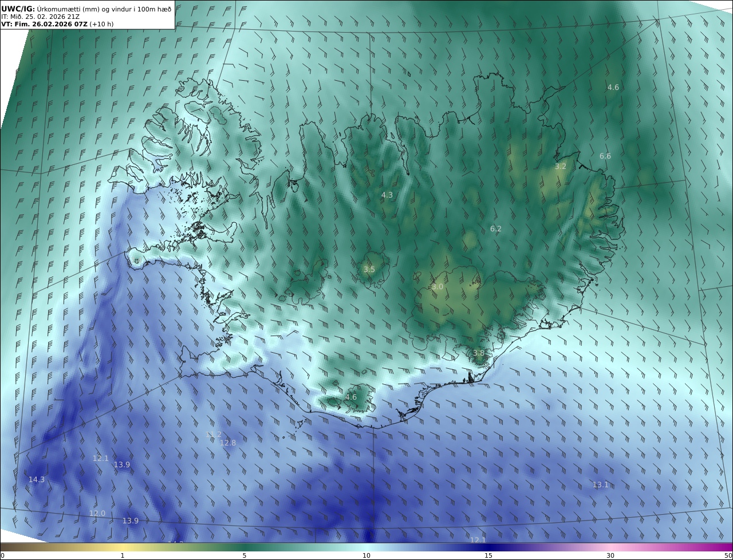
Task: Click the 4.3 value on the map
Action: [x=387, y=195]
